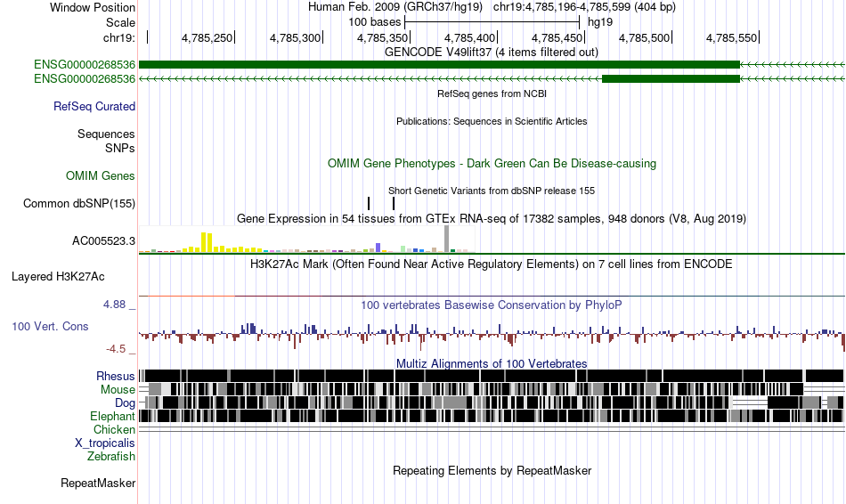Click the Dog alignment row label
846x504 pixels.
coord(125,403)
